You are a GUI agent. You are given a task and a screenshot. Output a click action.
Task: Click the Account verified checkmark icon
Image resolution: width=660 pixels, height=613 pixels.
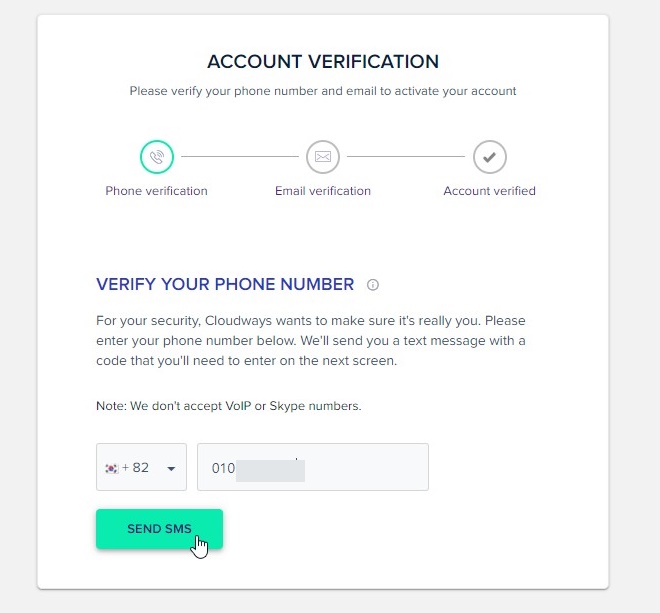tap(490, 157)
